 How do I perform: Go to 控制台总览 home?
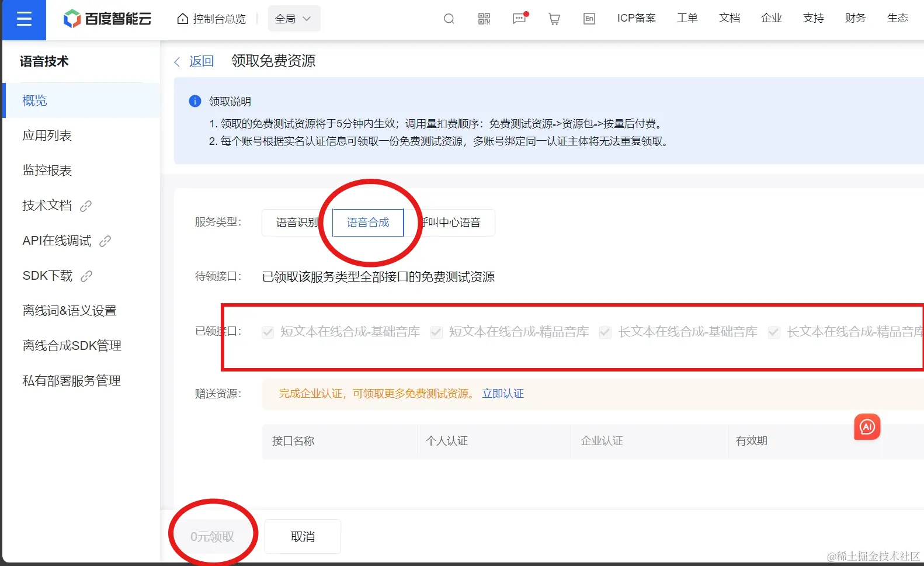click(211, 19)
